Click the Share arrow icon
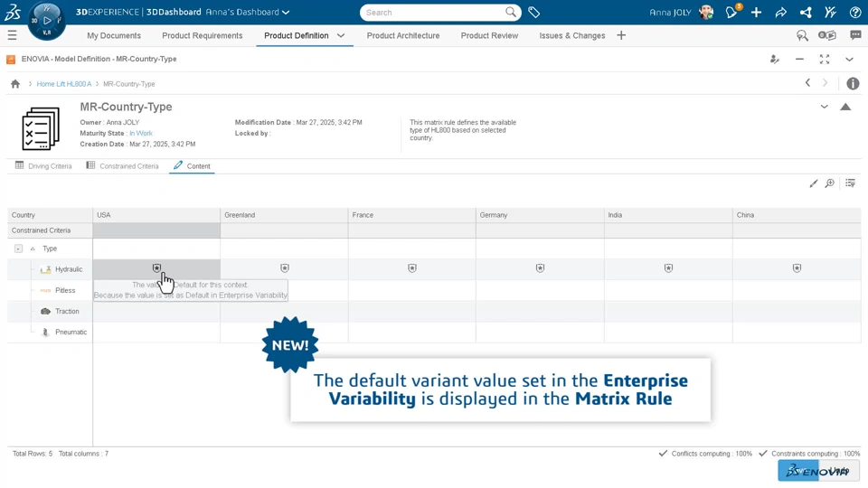The width and height of the screenshot is (868, 488). tap(781, 13)
